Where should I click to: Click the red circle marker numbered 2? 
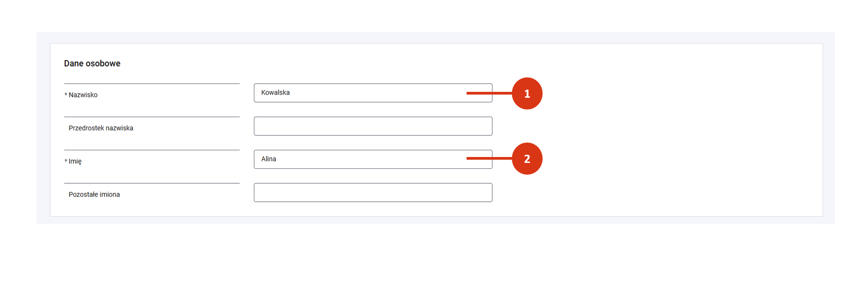coord(527,159)
